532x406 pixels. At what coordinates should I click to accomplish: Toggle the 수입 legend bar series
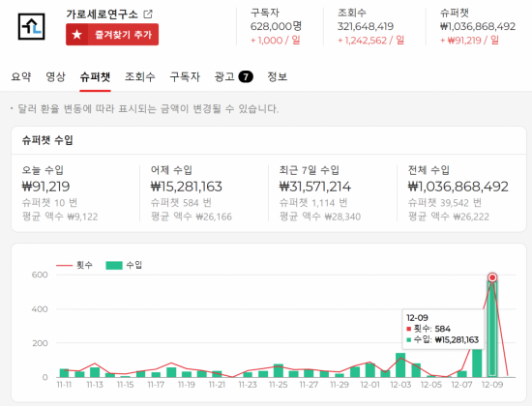pos(124,265)
